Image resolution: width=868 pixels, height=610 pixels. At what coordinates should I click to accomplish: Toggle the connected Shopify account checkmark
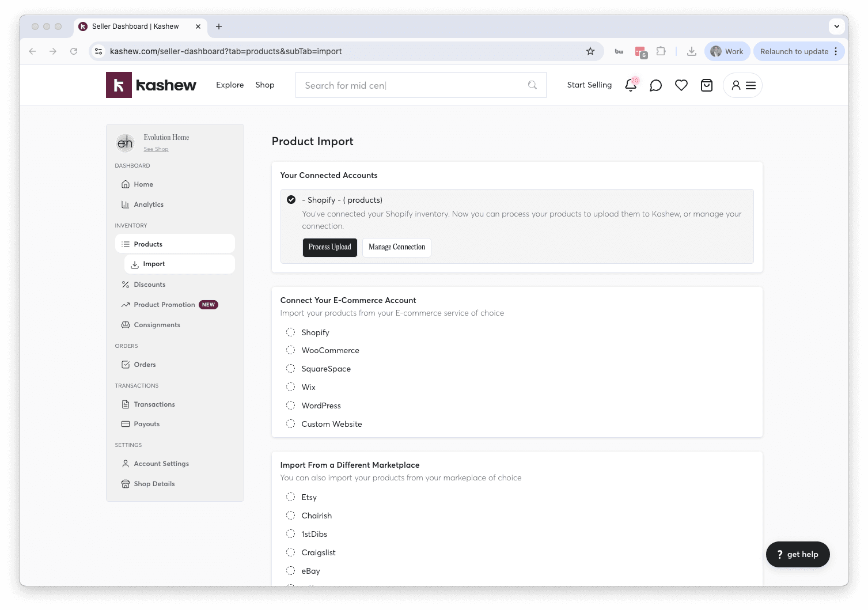(x=291, y=200)
